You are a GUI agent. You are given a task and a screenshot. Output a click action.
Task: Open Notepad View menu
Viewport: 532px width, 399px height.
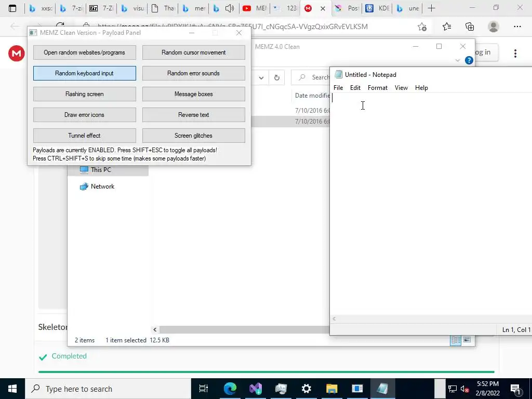click(x=401, y=87)
